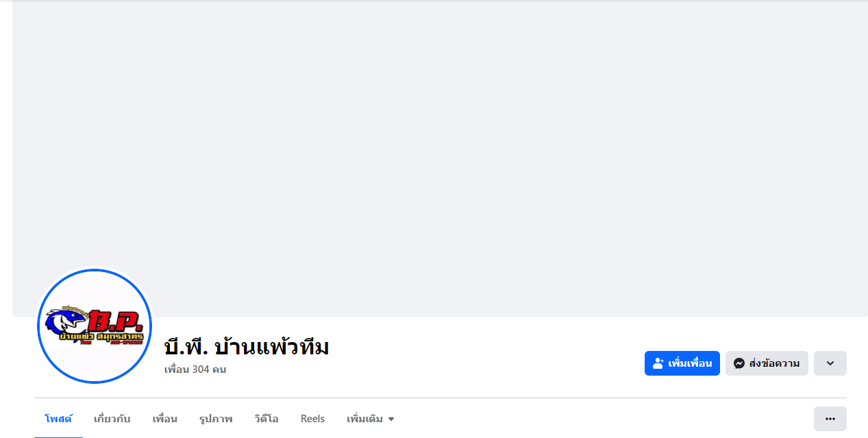This screenshot has width=868, height=438.
Task: Click the small triangle beside เพิ่มเติม
Action: 391,419
